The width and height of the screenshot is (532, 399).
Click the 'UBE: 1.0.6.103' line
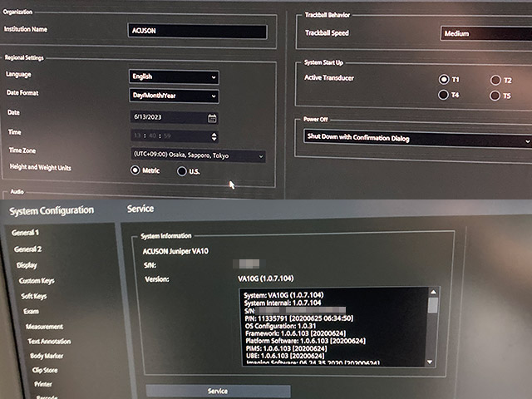click(x=285, y=356)
